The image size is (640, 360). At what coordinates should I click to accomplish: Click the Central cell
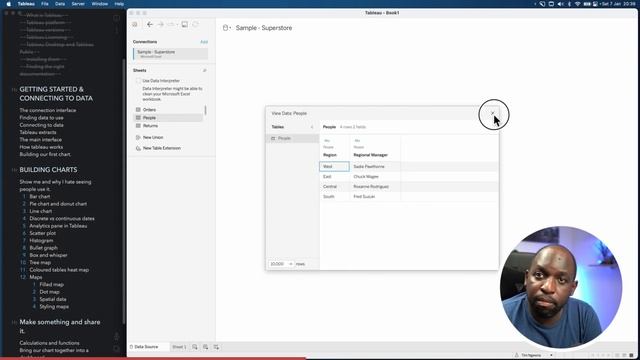point(334,187)
